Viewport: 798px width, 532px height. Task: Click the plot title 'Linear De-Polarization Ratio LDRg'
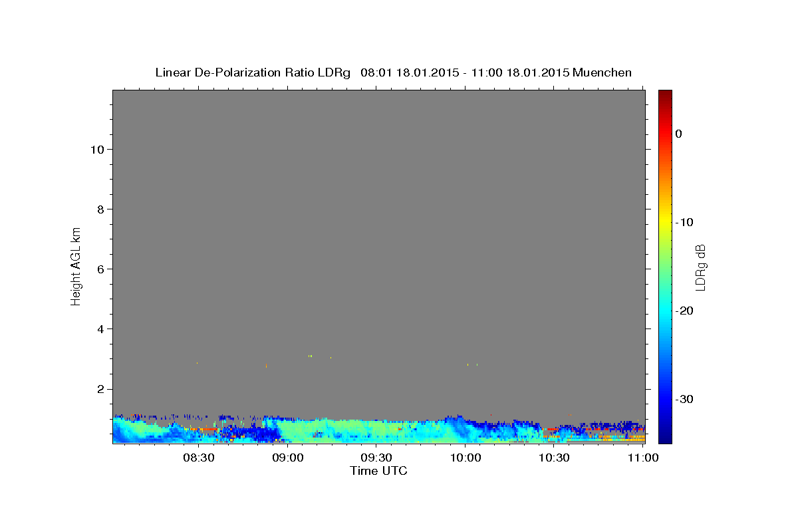click(253, 72)
